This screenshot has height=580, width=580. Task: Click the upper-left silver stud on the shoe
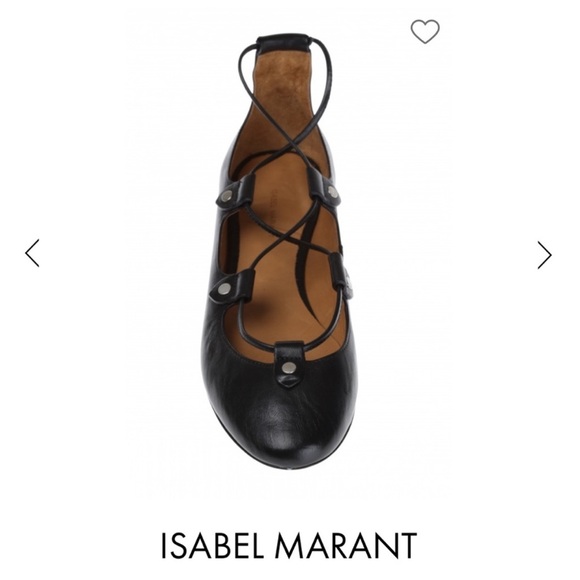click(x=226, y=195)
